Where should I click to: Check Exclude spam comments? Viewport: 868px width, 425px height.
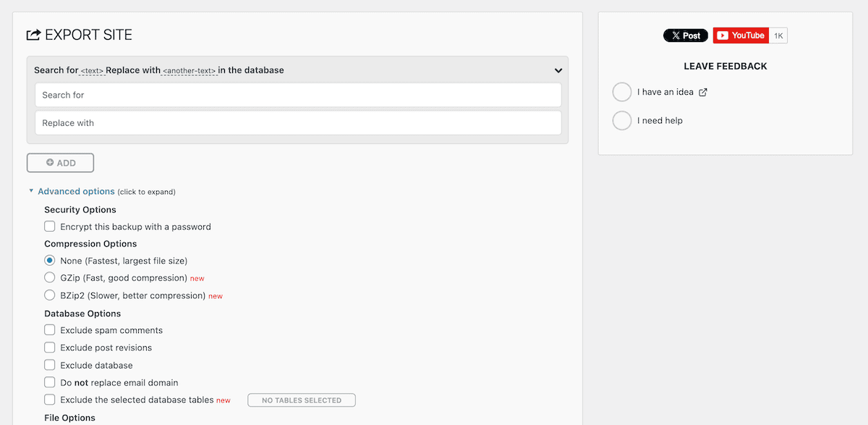pyautogui.click(x=50, y=330)
